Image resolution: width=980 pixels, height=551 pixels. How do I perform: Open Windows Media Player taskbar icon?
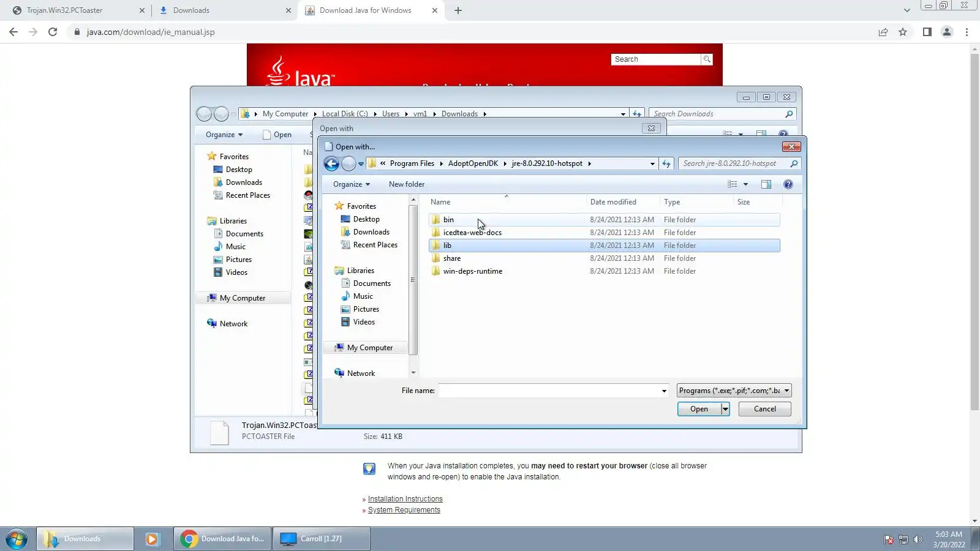152,539
